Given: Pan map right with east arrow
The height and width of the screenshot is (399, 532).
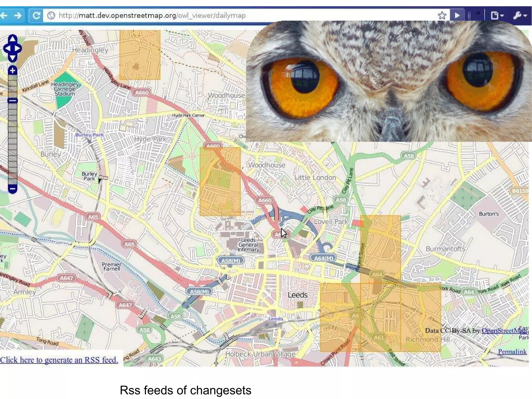Looking at the screenshot, I should click(x=18, y=48).
